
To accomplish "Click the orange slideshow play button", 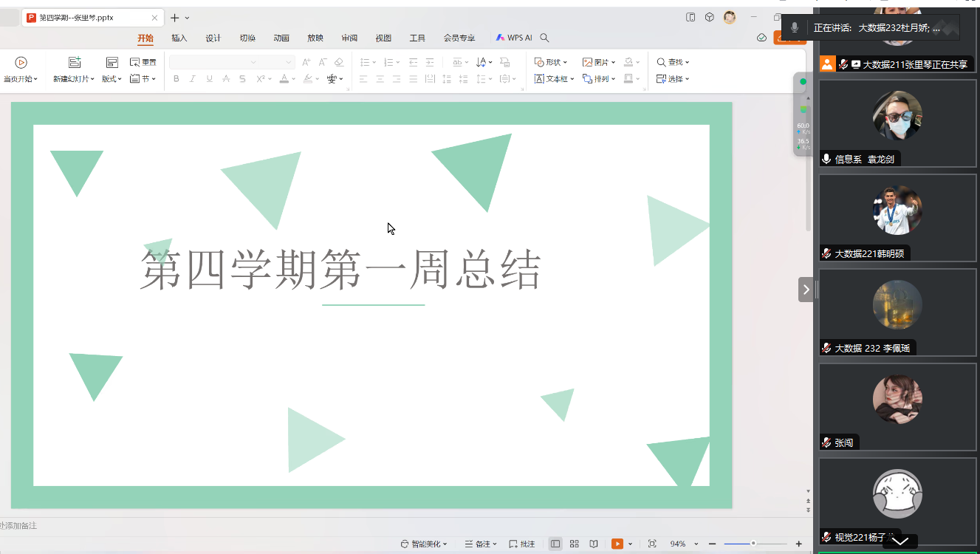I will (x=617, y=544).
